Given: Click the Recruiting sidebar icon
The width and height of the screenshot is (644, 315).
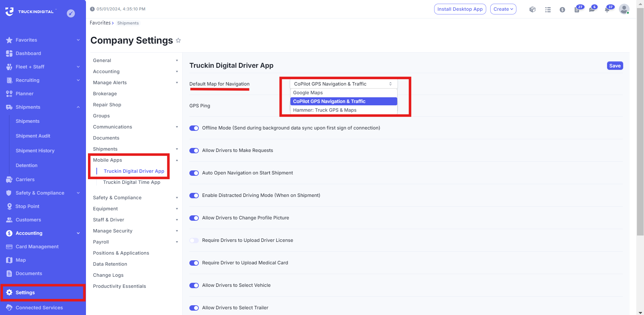Looking at the screenshot, I should (9, 80).
